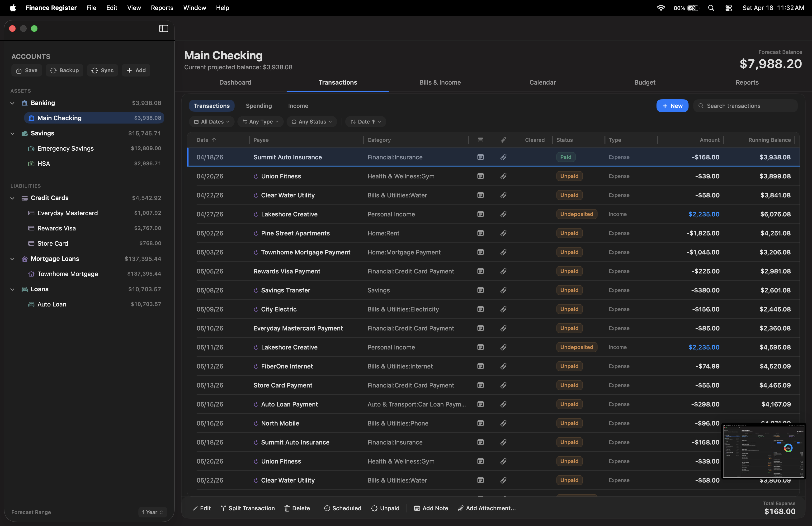812x526 pixels.
Task: Toggle Unpaid badge on FiberOne Internet
Action: click(x=569, y=367)
